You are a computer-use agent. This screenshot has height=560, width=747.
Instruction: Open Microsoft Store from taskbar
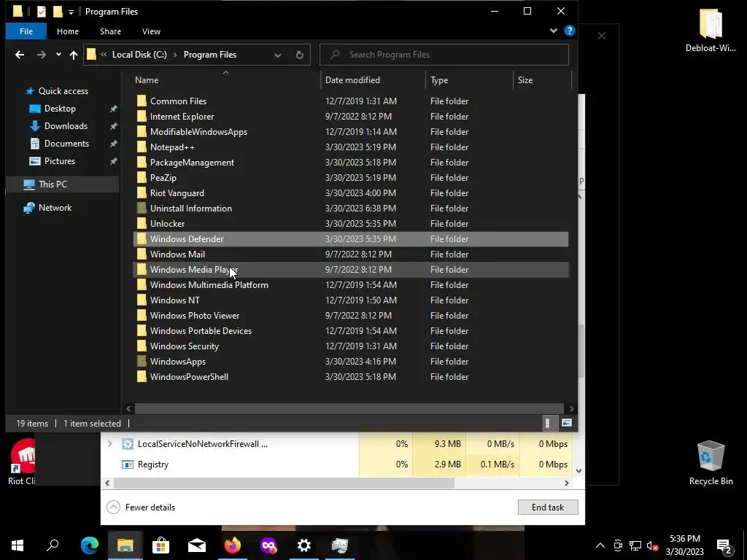161,545
